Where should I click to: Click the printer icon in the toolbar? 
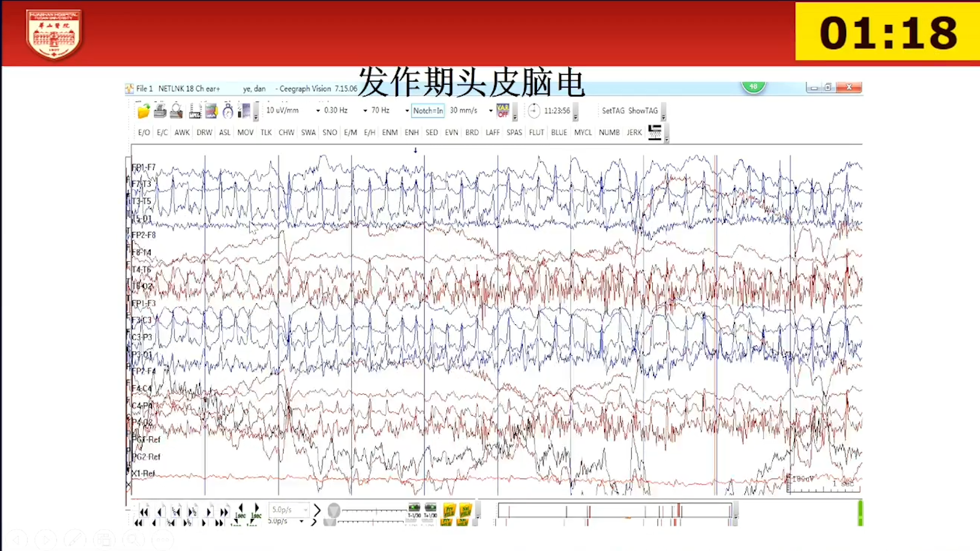(160, 110)
